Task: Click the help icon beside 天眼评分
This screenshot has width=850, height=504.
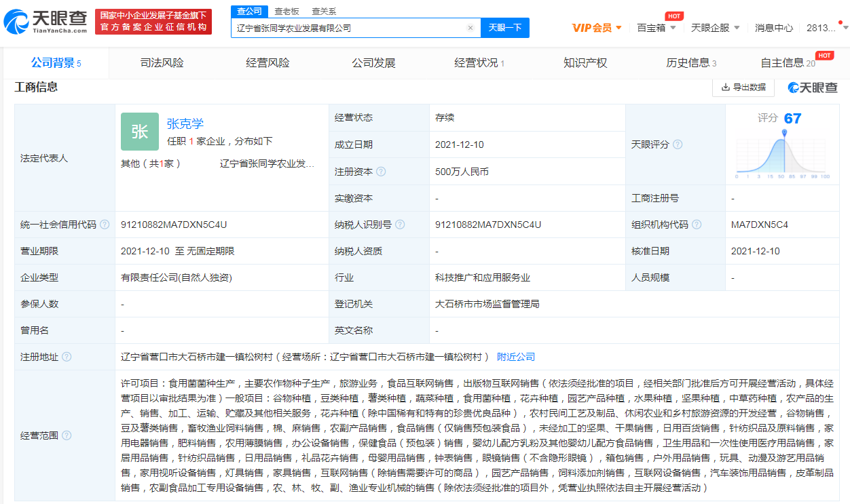Action: point(677,144)
